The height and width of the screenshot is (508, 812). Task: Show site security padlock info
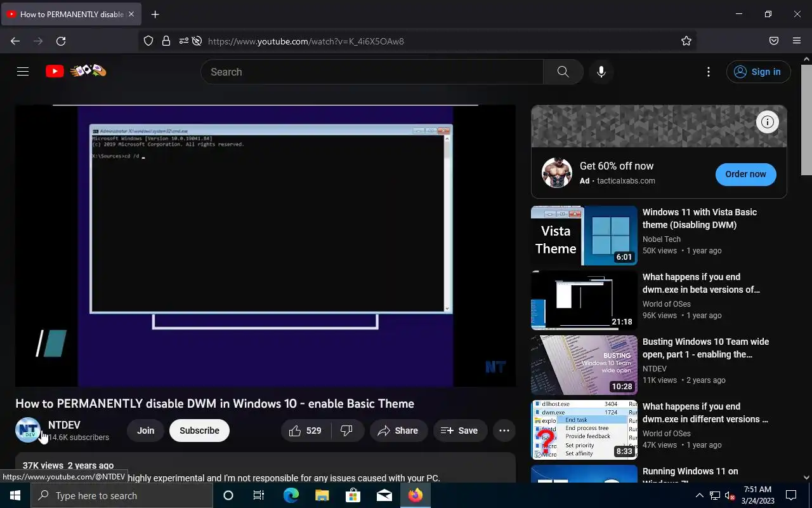point(166,41)
